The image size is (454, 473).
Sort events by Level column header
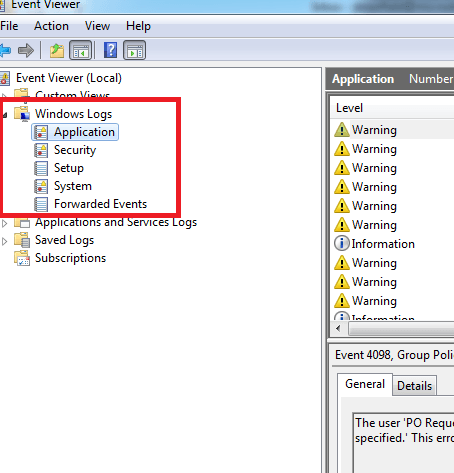point(392,108)
